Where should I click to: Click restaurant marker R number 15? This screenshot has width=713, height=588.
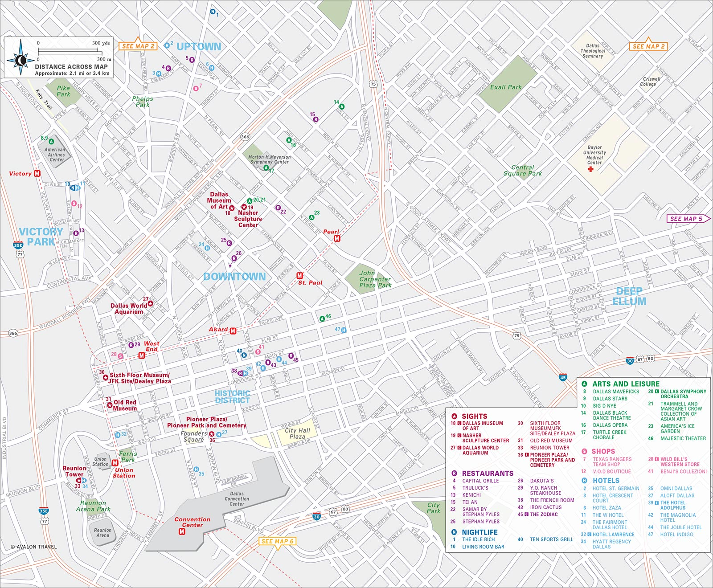tap(316, 119)
